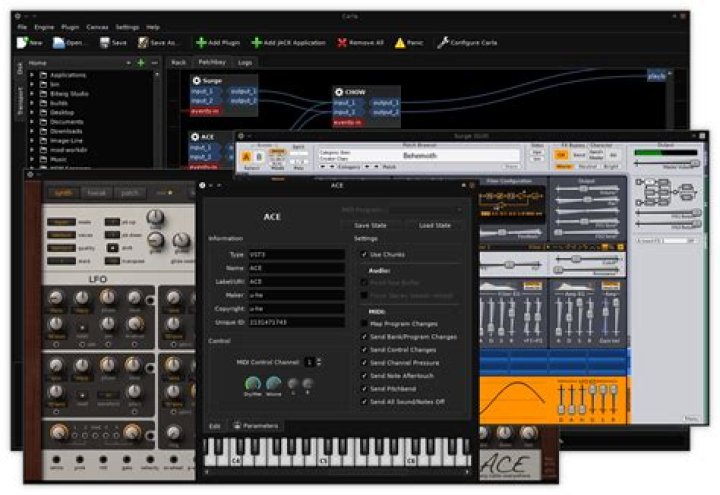Click the Bitwig Studio folder icon

[x=44, y=94]
